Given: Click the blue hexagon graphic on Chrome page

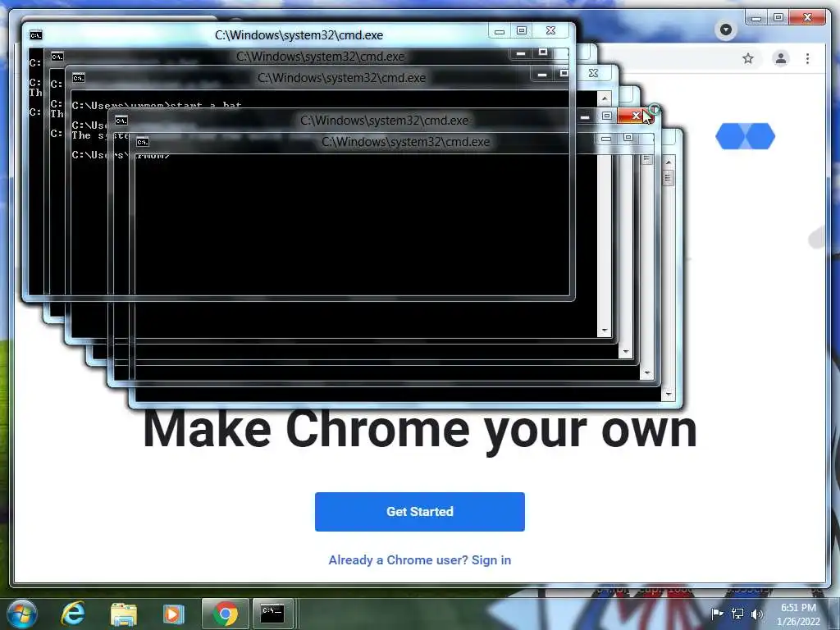Looking at the screenshot, I should click(745, 136).
